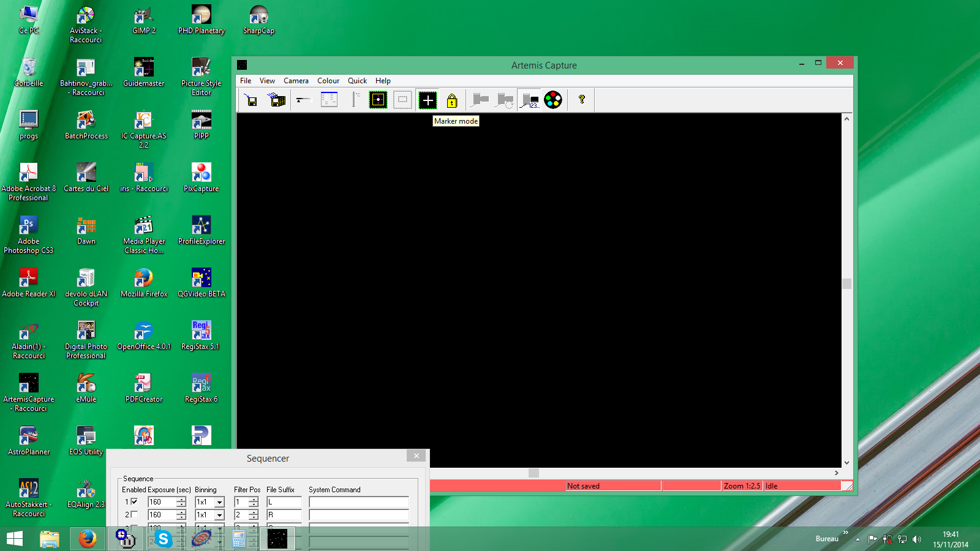Image resolution: width=980 pixels, height=551 pixels.
Task: Open the View menu
Action: (x=267, y=81)
